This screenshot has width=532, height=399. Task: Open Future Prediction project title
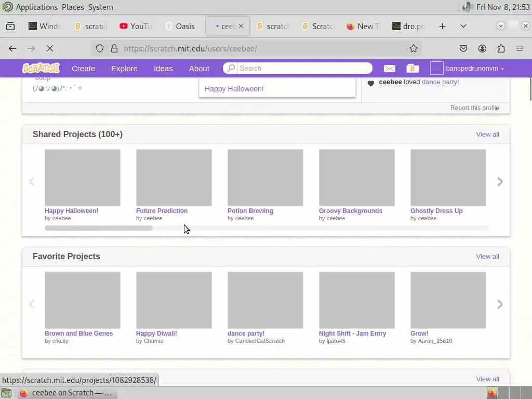162,211
